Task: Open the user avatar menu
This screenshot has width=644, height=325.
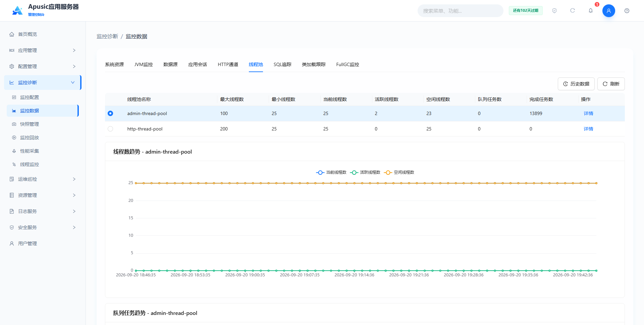Action: pyautogui.click(x=609, y=11)
